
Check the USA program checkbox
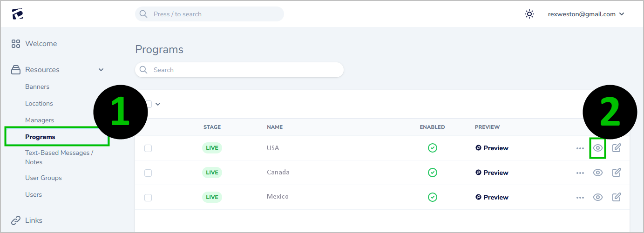pos(148,148)
